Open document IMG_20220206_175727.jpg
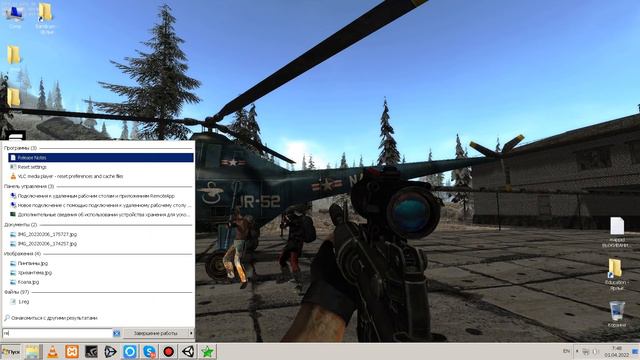This screenshot has height=360, width=640. tap(101, 234)
